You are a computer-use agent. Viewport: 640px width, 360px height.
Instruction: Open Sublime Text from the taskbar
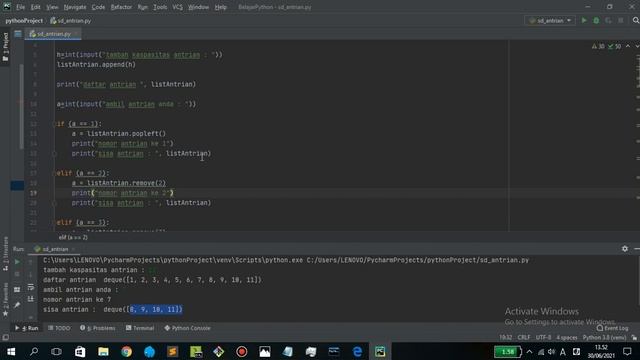pos(173,351)
